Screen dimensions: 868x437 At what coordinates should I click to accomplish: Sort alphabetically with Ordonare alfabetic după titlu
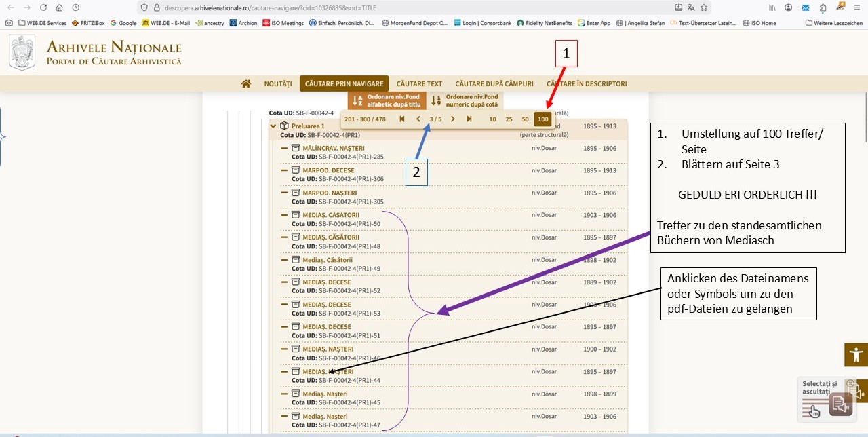(387, 100)
